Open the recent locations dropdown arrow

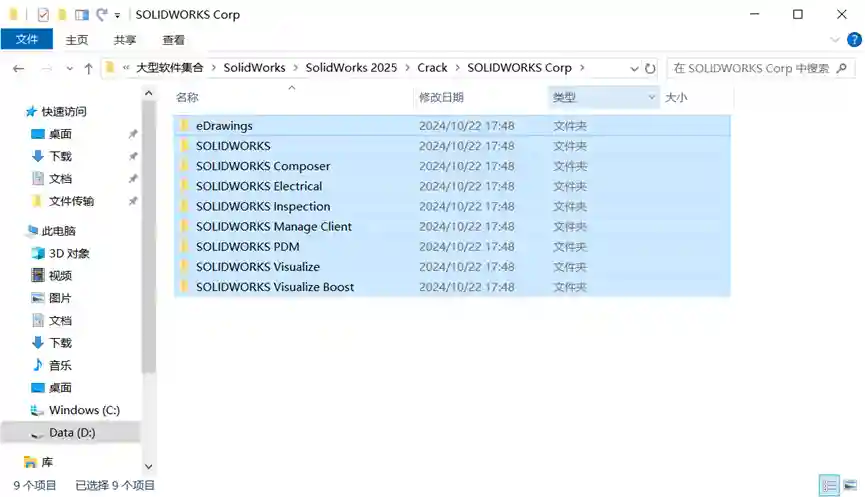[69, 68]
